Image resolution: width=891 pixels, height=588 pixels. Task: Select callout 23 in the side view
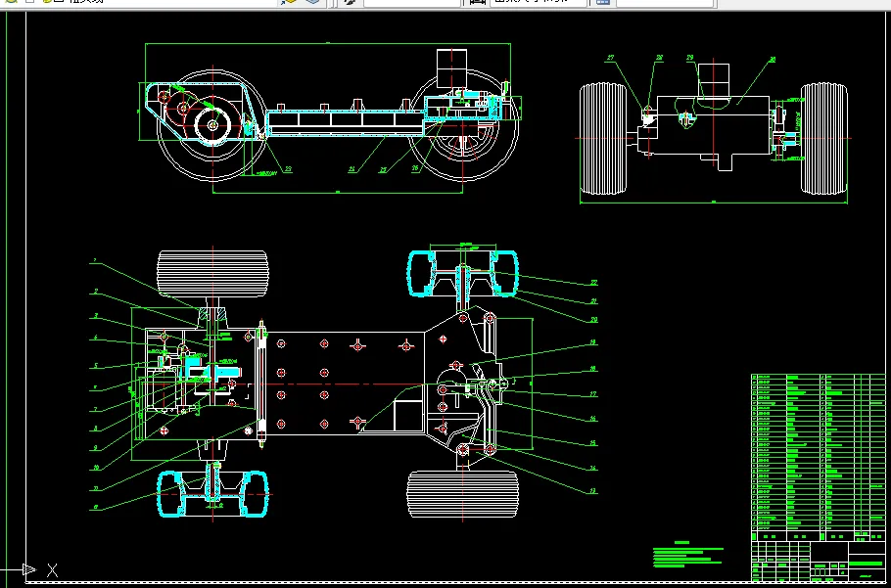(288, 168)
